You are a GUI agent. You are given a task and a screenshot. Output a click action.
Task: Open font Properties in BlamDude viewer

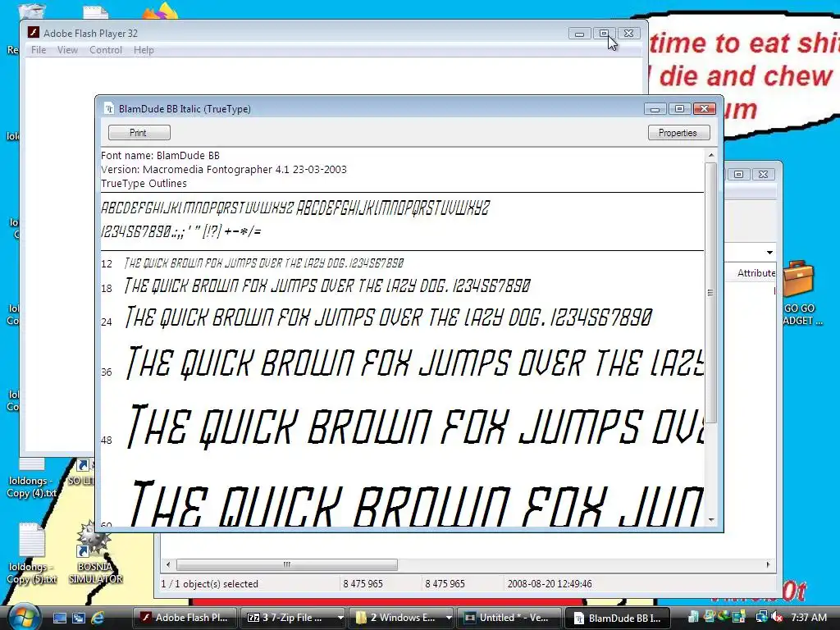[678, 132]
